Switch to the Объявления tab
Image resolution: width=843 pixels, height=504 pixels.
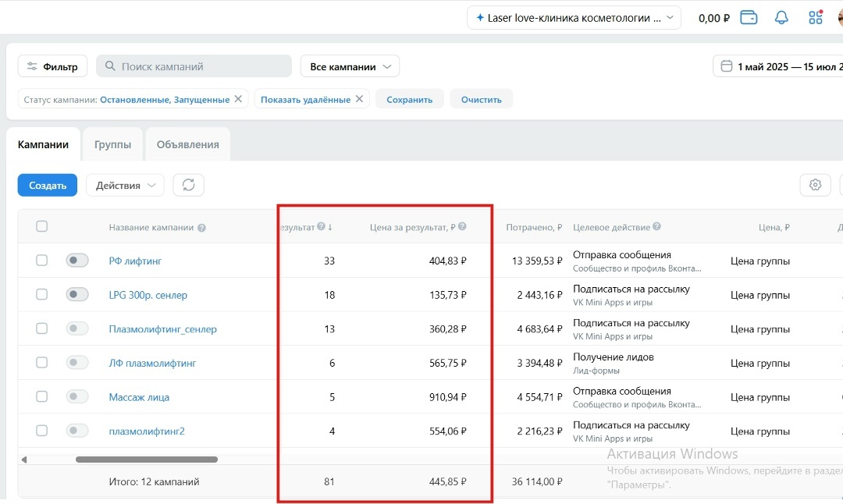187,144
